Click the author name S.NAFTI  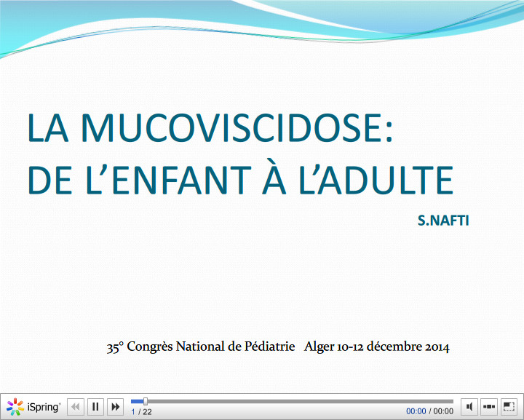point(443,219)
